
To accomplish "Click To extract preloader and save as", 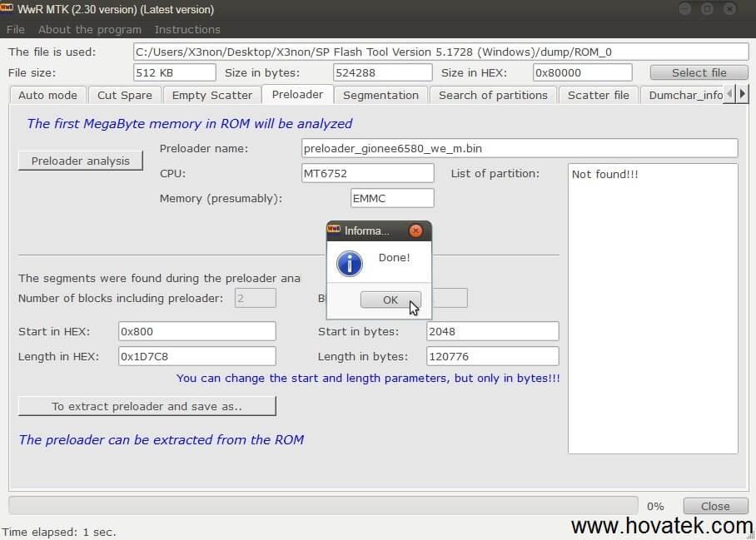I will pos(147,406).
